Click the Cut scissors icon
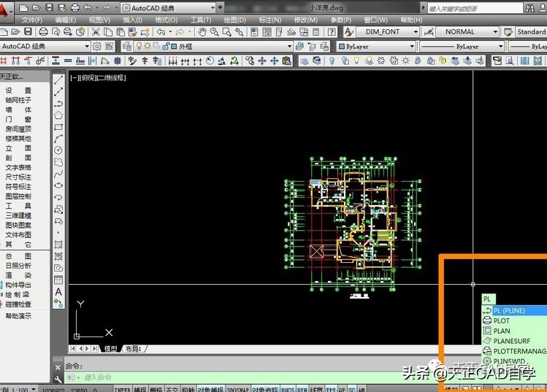 point(95,32)
